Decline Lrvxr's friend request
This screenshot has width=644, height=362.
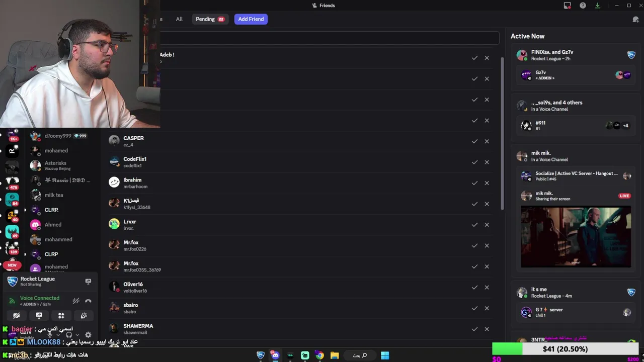coord(487,225)
